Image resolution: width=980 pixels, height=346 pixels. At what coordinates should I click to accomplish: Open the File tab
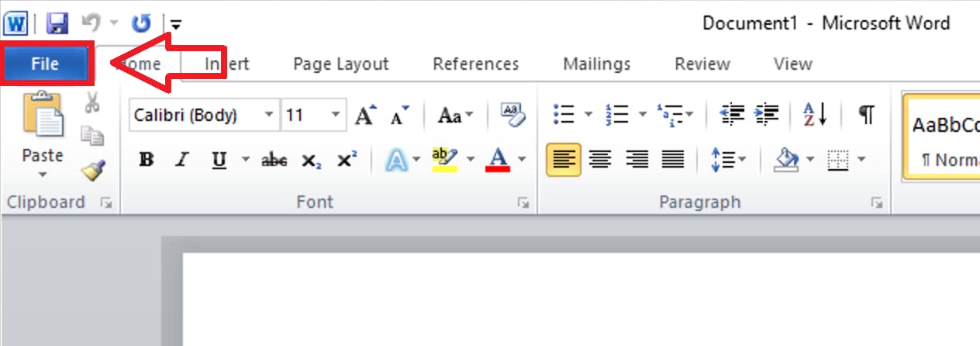pyautogui.click(x=45, y=64)
